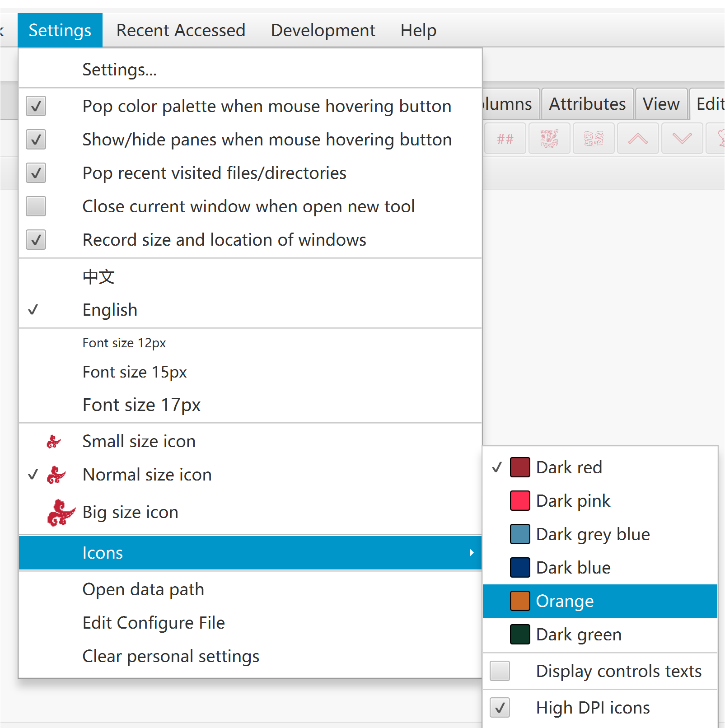The height and width of the screenshot is (728, 725).
Task: Click the down chevron toolbar button
Action: pos(682,138)
